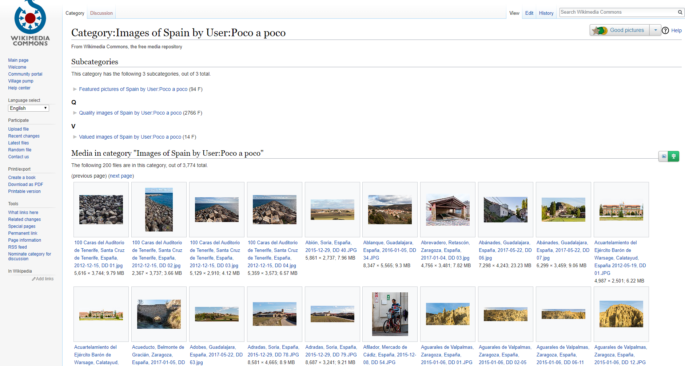The image size is (685, 366).
Task: Click the Add links pencil icon
Action: 33,279
